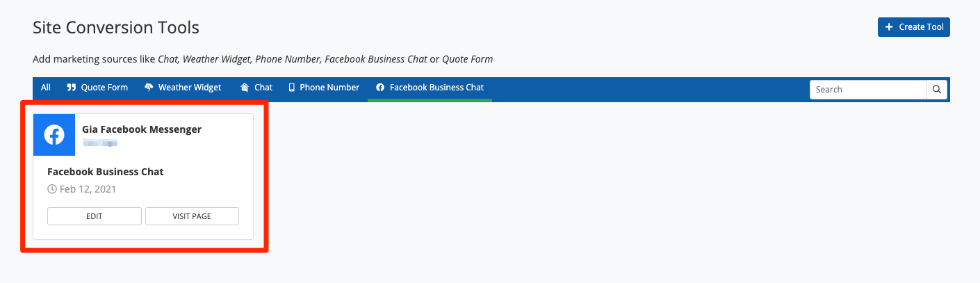Screen dimensions: 980x283
Task: Click the clock icon beside the date
Action: coord(51,189)
